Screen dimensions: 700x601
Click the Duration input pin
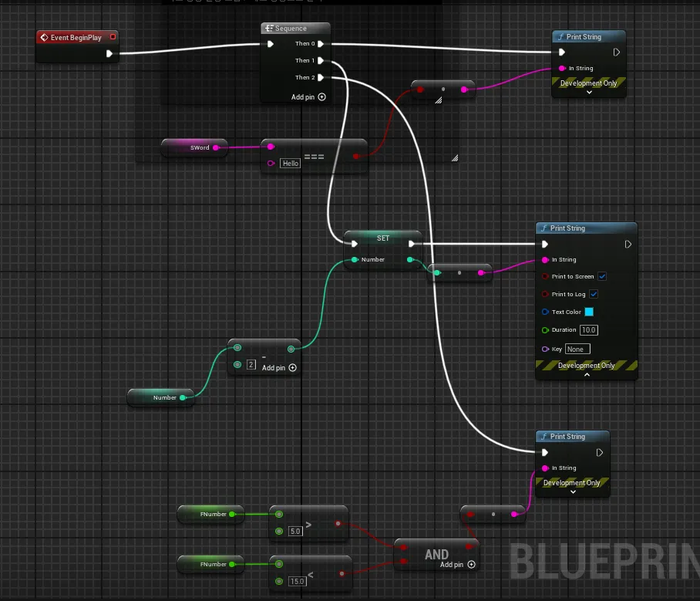pyautogui.click(x=545, y=330)
